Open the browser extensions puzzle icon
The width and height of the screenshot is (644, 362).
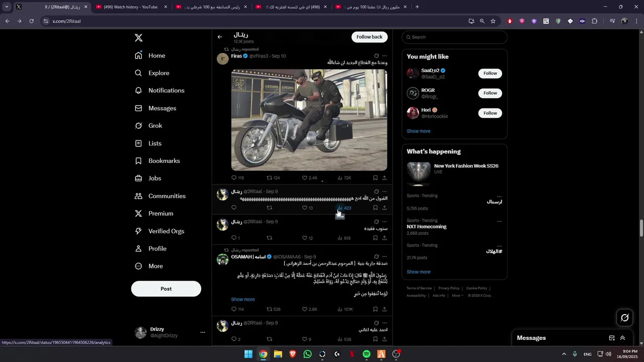[595, 21]
